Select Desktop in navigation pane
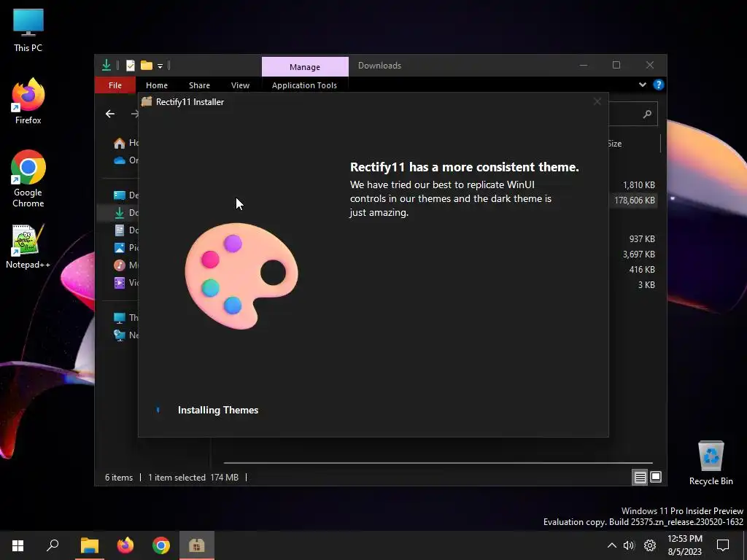The image size is (747, 560). tap(125, 195)
